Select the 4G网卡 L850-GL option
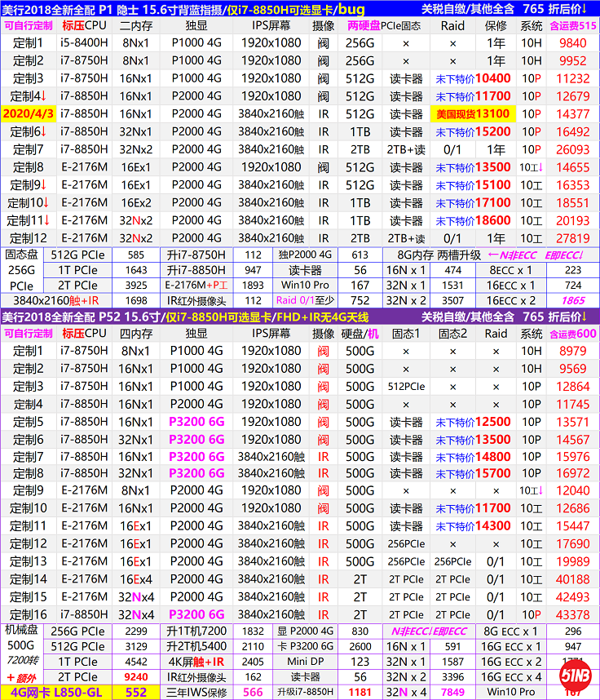 point(57,693)
